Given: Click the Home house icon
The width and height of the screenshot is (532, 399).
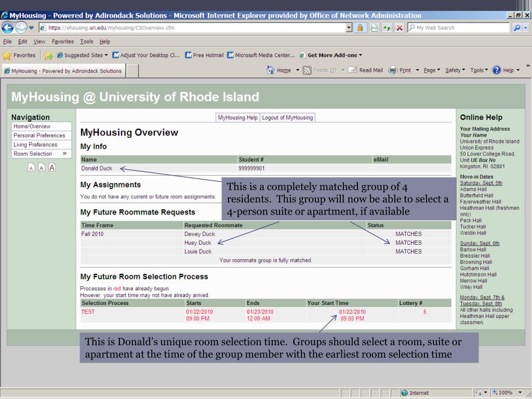Looking at the screenshot, I should [x=271, y=70].
